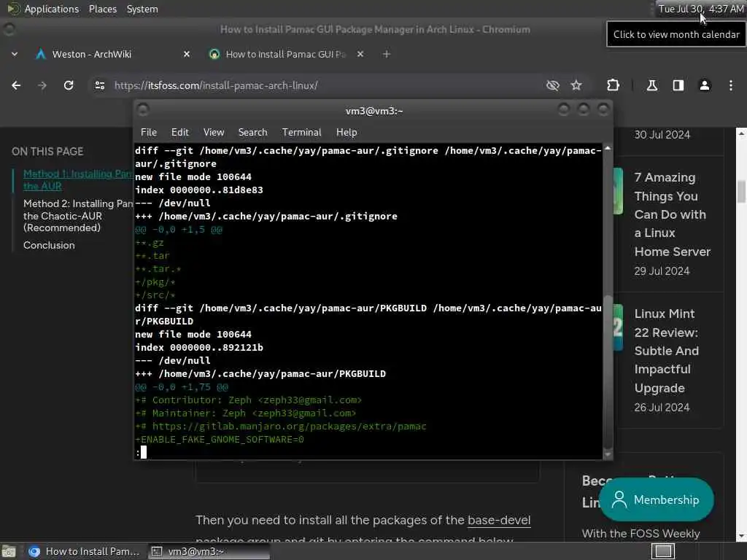Close the How to Install Pamac tab
The height and width of the screenshot is (560, 747).
(360, 54)
